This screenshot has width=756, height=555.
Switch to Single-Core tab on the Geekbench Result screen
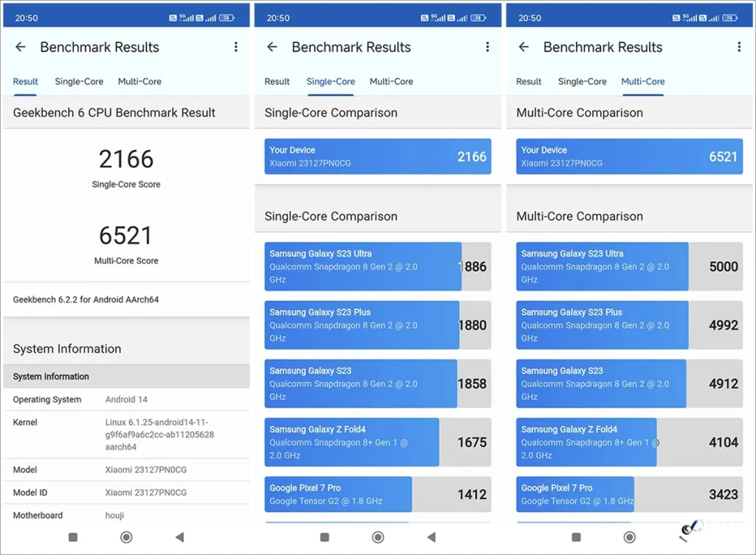(x=79, y=81)
